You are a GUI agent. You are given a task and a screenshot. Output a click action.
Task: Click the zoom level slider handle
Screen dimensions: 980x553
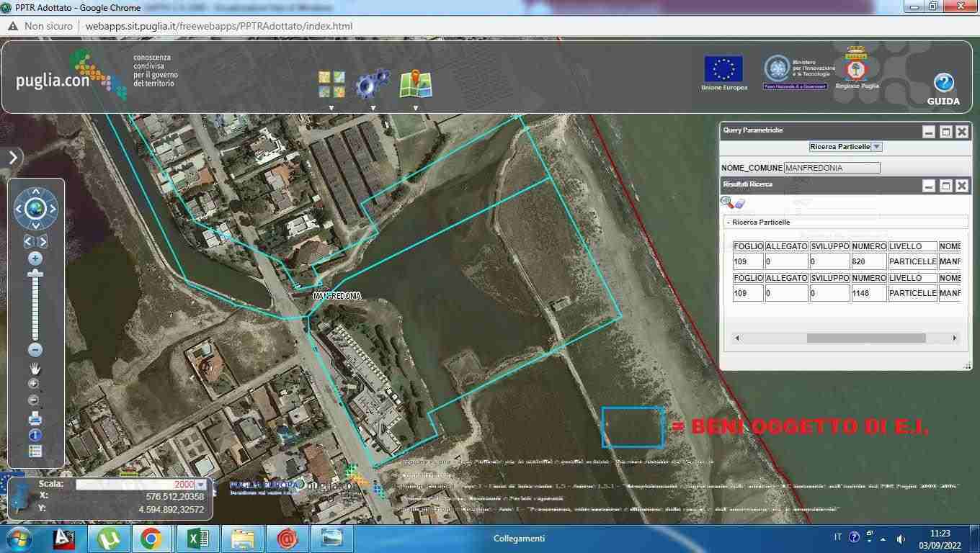35,274
